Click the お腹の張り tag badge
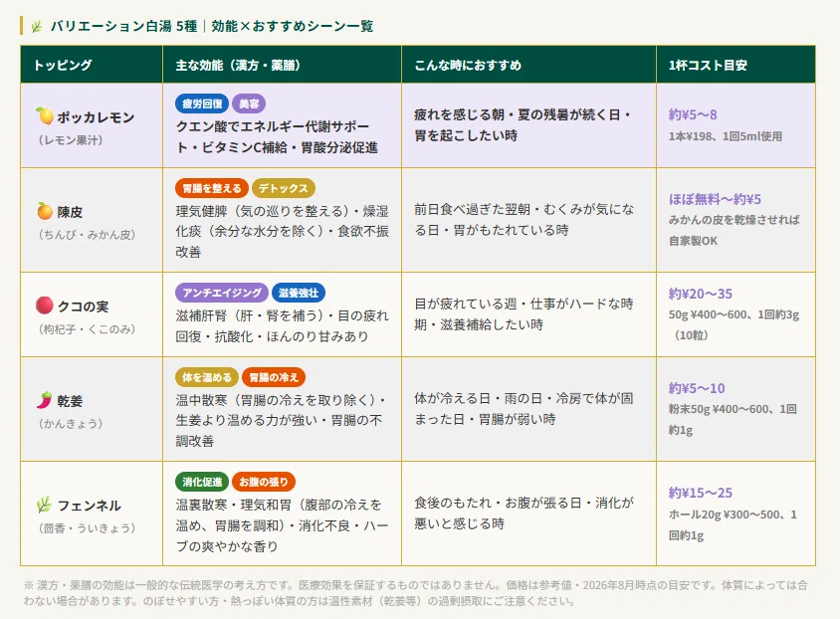 [x=264, y=482]
